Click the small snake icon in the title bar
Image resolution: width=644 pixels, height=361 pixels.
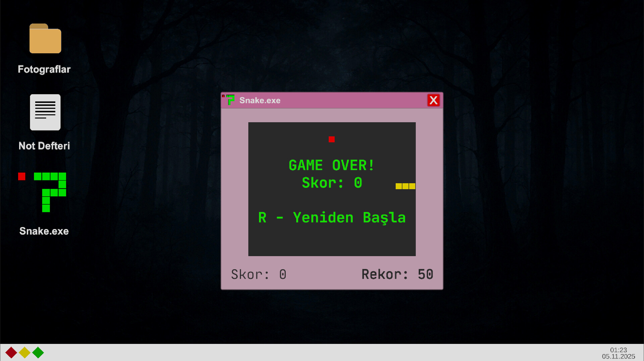pyautogui.click(x=229, y=100)
